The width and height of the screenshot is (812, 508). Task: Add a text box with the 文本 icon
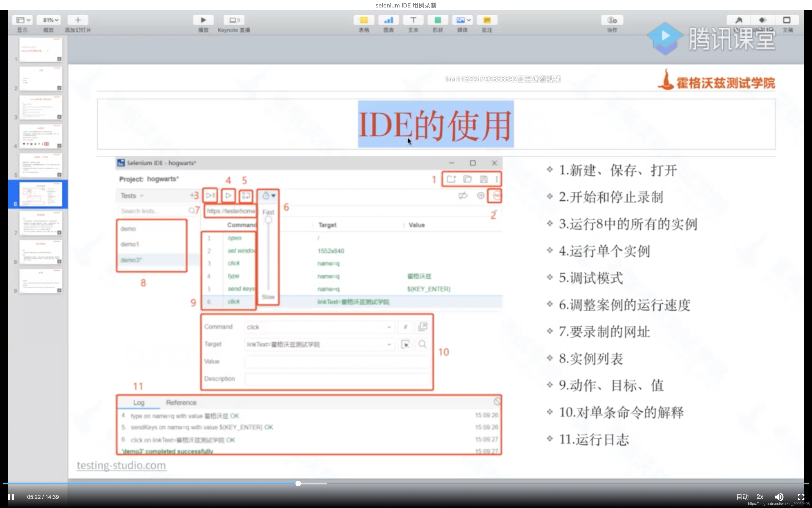[x=413, y=20]
